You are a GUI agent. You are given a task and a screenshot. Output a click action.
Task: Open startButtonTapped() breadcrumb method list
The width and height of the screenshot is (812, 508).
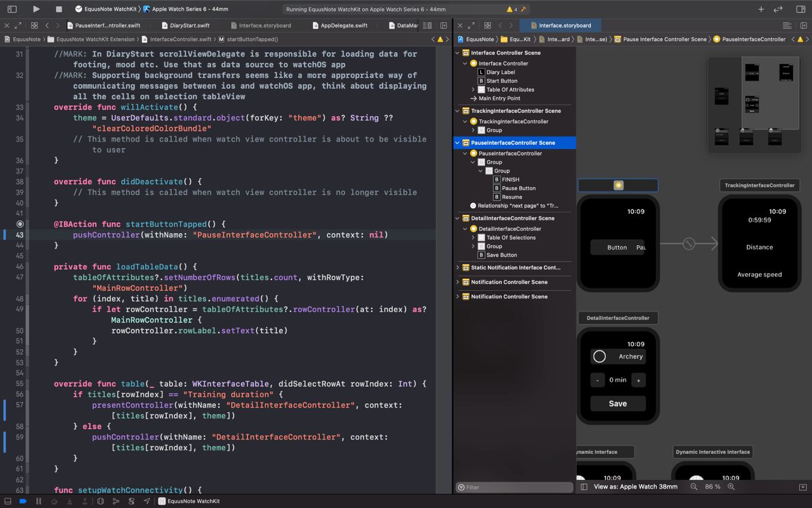tap(248, 39)
